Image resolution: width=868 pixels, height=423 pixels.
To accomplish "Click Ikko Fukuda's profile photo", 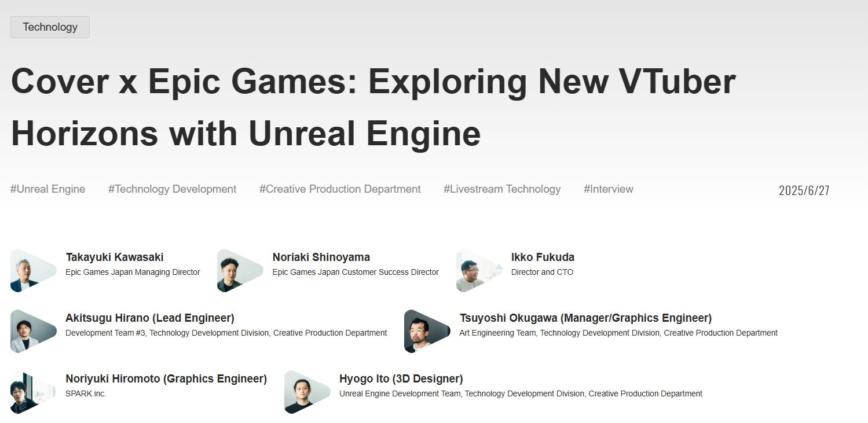I will [x=479, y=270].
